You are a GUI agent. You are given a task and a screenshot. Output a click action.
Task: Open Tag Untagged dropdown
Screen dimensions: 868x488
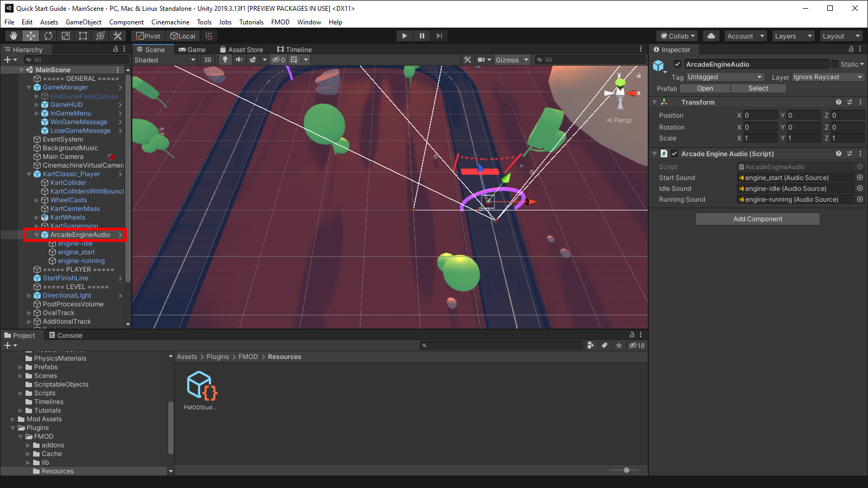click(725, 77)
